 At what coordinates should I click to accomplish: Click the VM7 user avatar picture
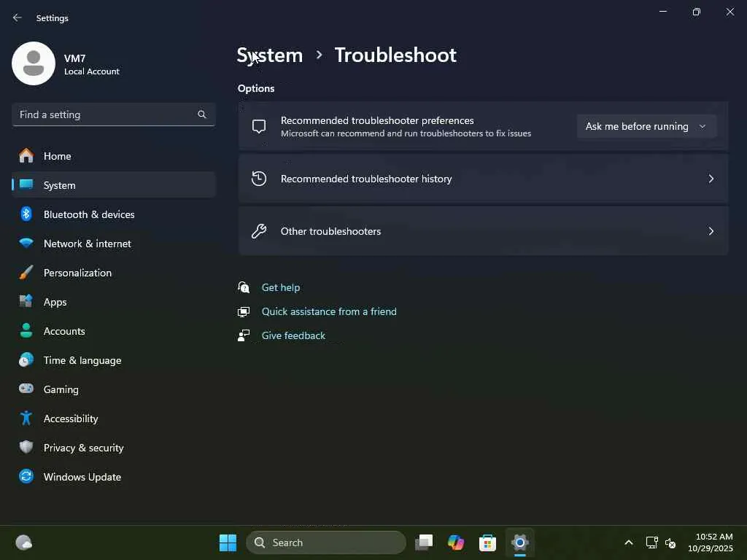coord(34,63)
